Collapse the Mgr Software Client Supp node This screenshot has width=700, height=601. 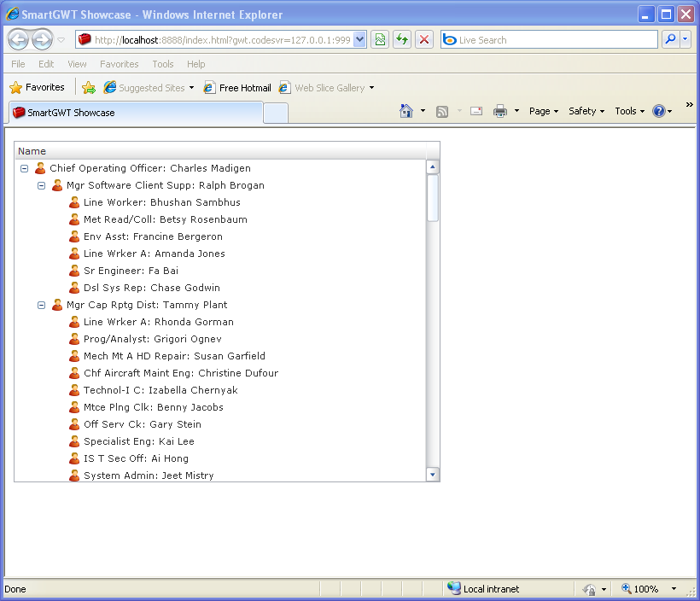coord(42,185)
